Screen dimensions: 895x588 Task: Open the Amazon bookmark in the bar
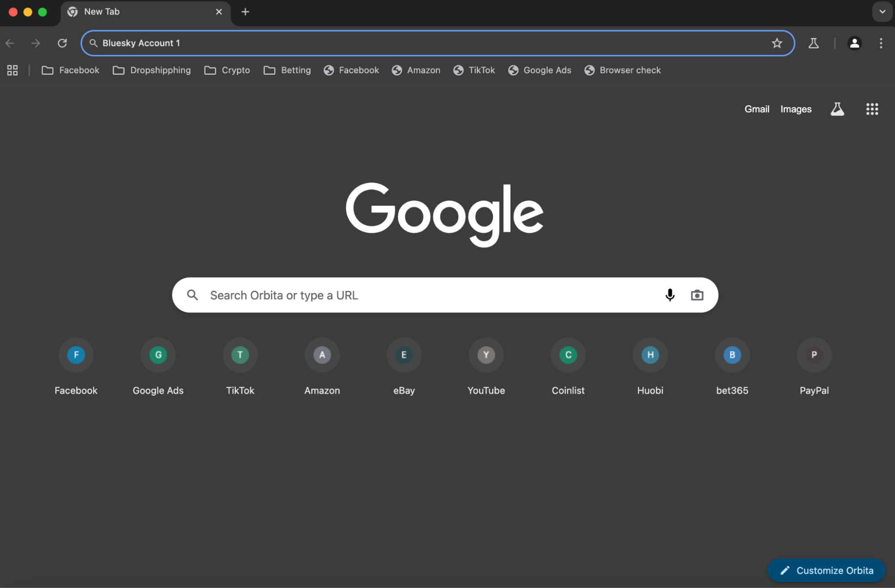click(416, 70)
